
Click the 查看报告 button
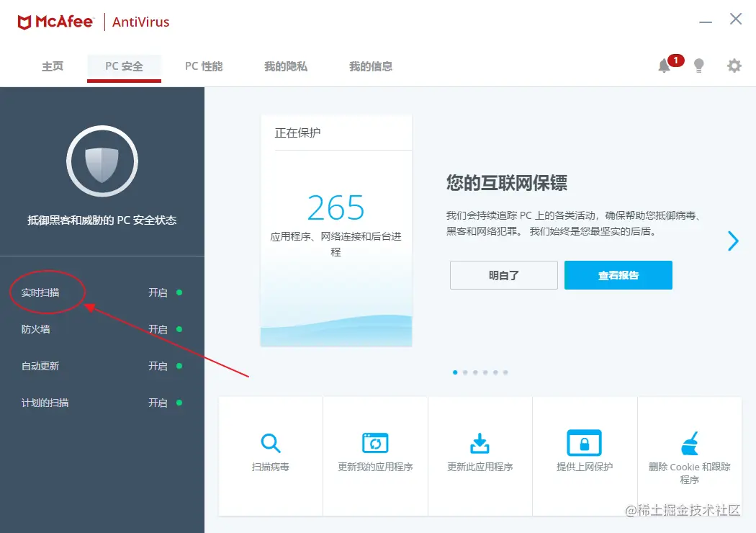[618, 275]
